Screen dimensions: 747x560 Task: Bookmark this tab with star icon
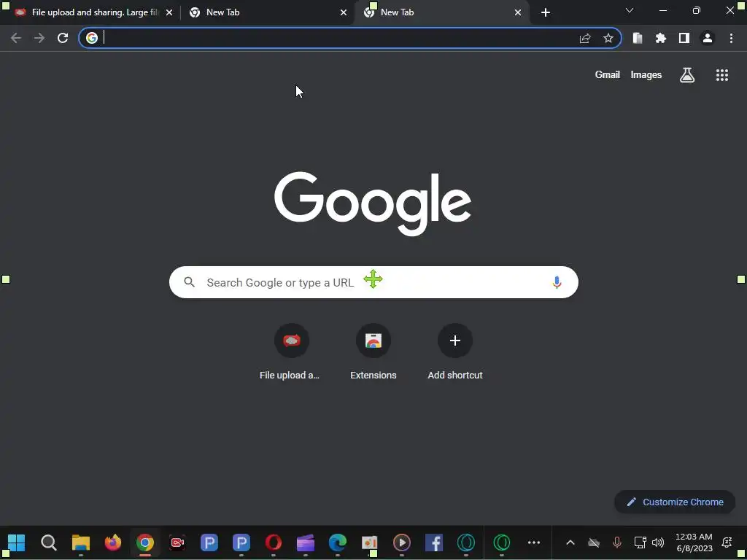coord(608,38)
